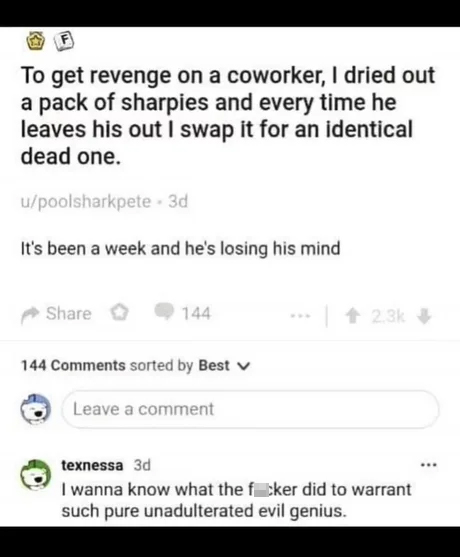Open texnessa comment's three-dot menu
This screenshot has height=557, width=460.
coord(428,465)
